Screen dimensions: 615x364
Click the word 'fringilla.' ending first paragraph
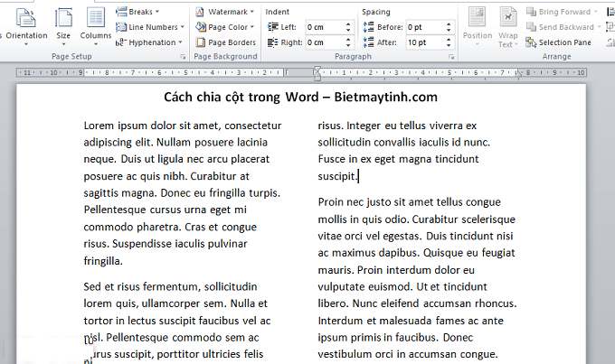coord(103,261)
